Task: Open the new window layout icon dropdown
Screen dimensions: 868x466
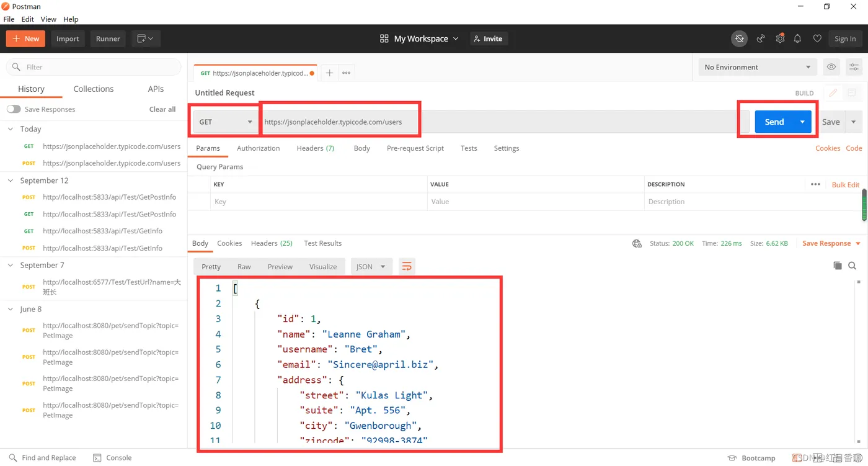Action: click(145, 38)
